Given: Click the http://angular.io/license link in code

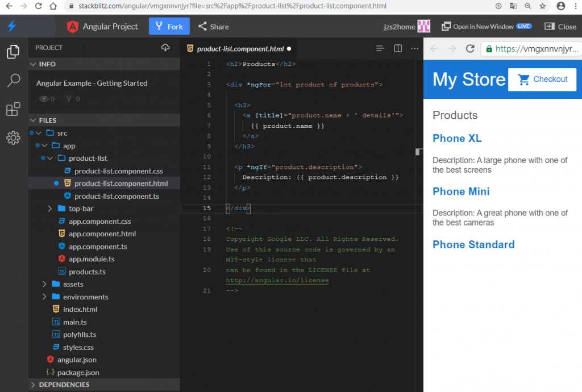Looking at the screenshot, I should tap(277, 281).
